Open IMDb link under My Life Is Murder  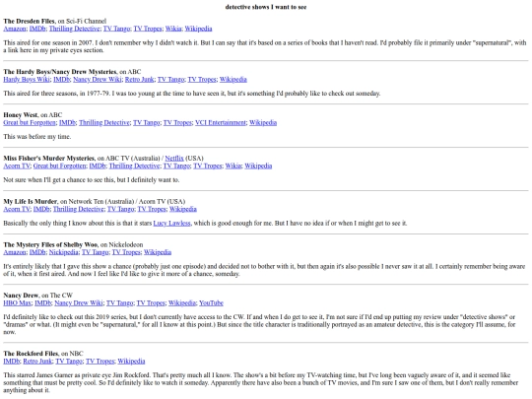point(41,209)
